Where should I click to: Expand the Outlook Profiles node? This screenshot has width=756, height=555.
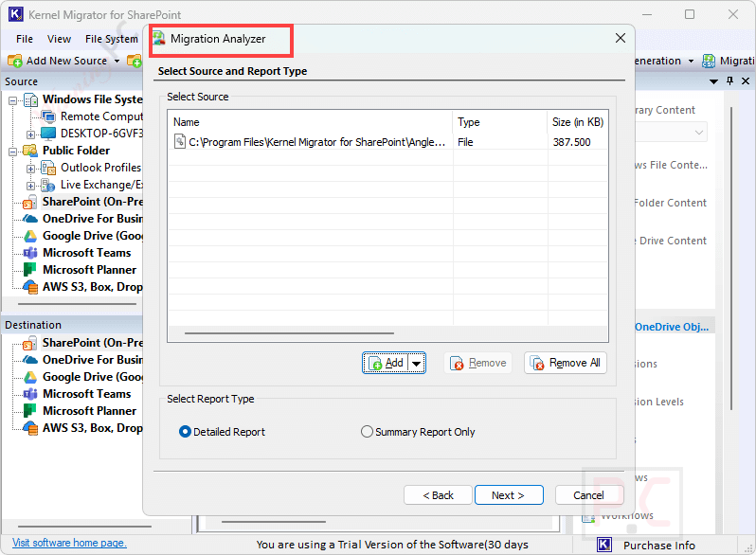click(x=30, y=169)
